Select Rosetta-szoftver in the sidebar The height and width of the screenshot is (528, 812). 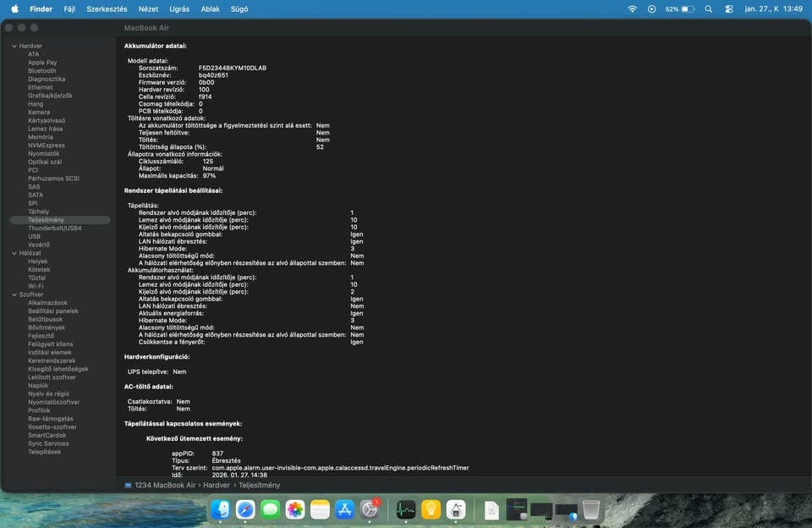[52, 427]
